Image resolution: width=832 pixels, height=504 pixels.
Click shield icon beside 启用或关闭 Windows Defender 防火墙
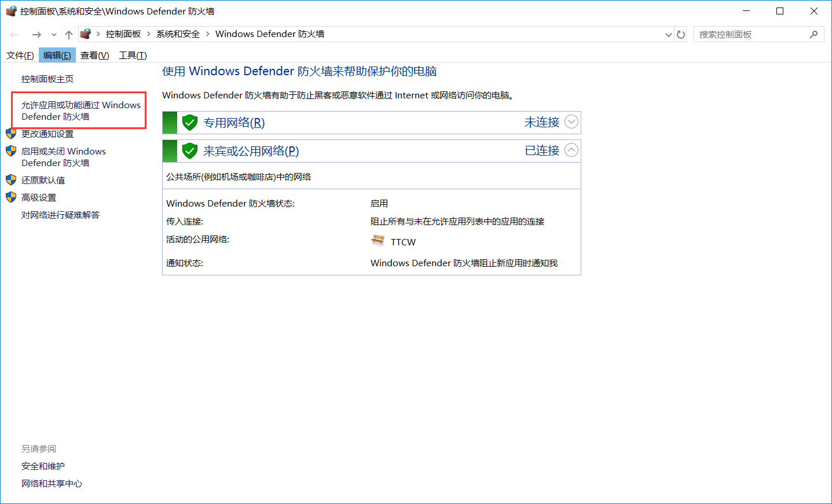coord(11,151)
